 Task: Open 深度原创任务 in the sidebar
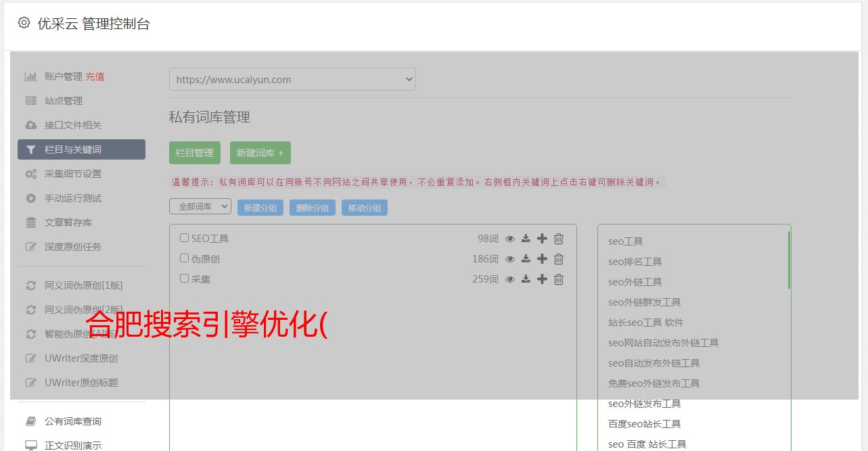73,247
